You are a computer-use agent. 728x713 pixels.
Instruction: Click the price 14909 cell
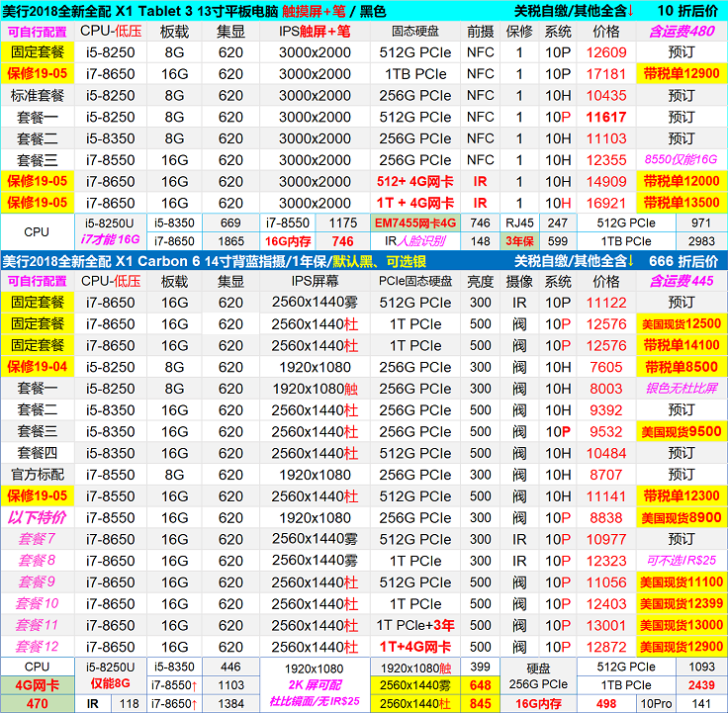pos(606,181)
